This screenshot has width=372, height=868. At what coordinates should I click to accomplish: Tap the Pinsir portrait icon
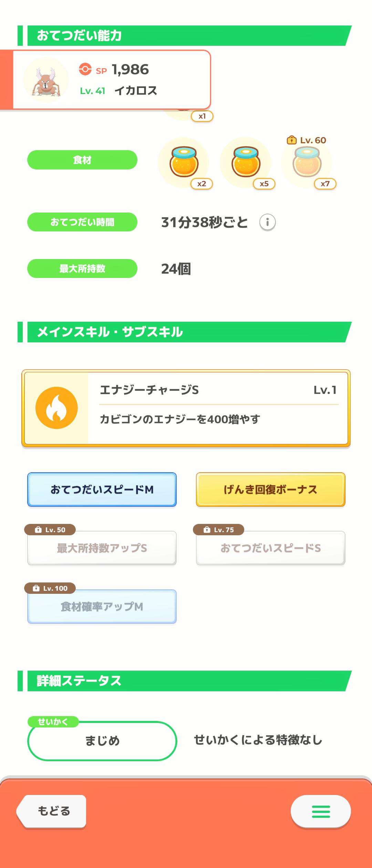[46, 80]
